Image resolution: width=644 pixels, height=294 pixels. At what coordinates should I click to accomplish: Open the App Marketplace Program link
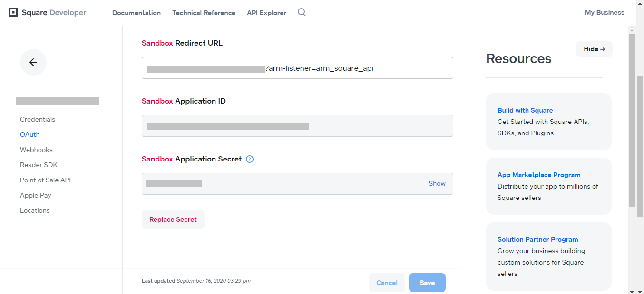click(x=539, y=175)
